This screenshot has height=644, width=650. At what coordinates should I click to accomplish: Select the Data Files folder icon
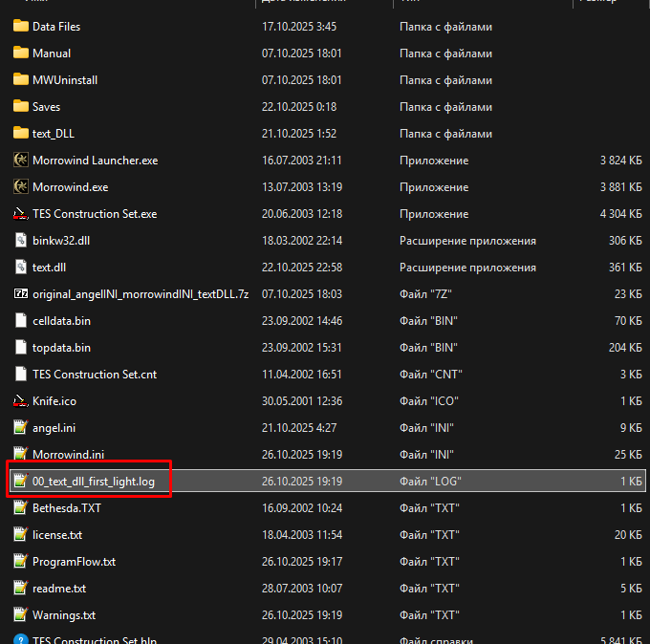[x=21, y=27]
